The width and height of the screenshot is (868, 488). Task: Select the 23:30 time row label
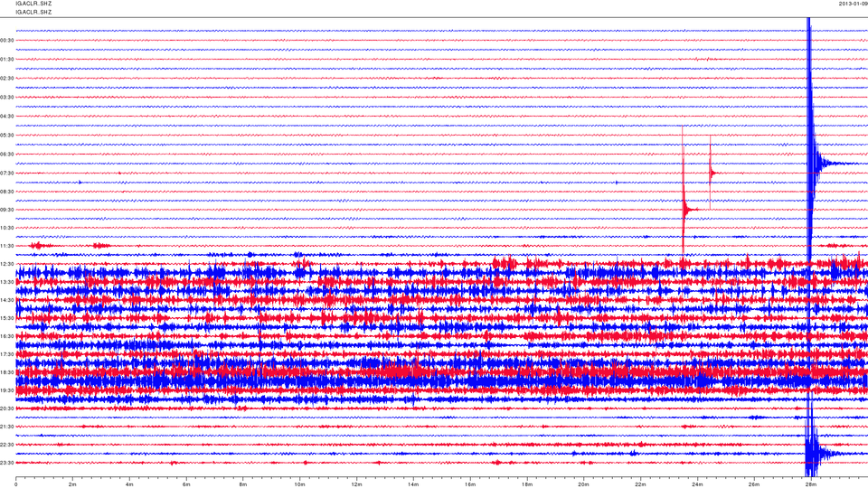(6, 463)
